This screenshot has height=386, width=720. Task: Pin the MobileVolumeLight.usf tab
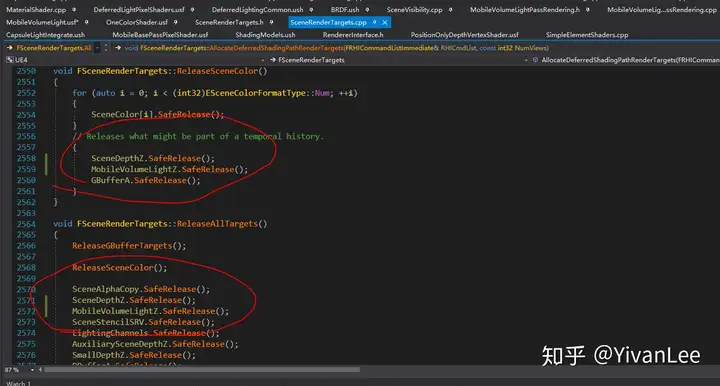(x=86, y=22)
